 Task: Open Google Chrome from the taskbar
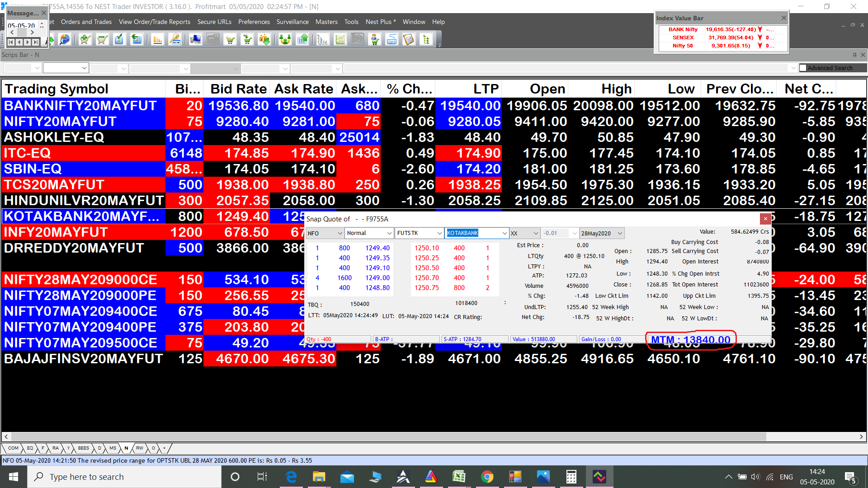(487, 477)
